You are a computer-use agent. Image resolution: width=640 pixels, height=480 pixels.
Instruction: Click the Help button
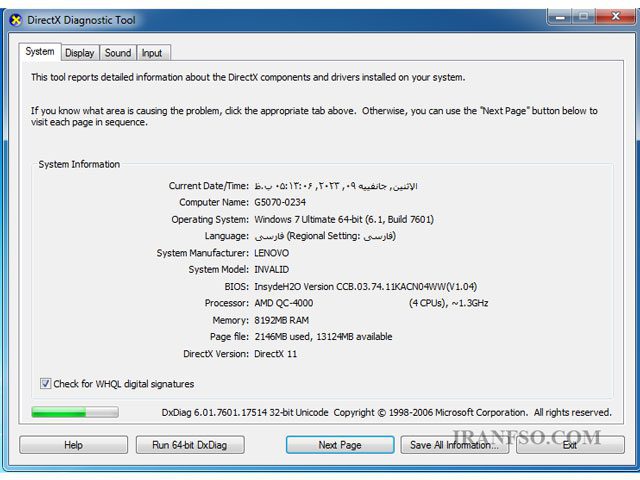(x=73, y=445)
